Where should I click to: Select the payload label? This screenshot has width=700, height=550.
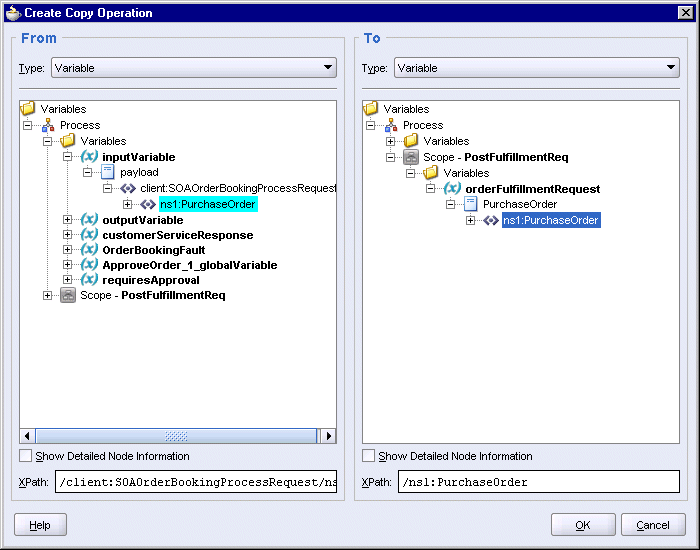(139, 172)
